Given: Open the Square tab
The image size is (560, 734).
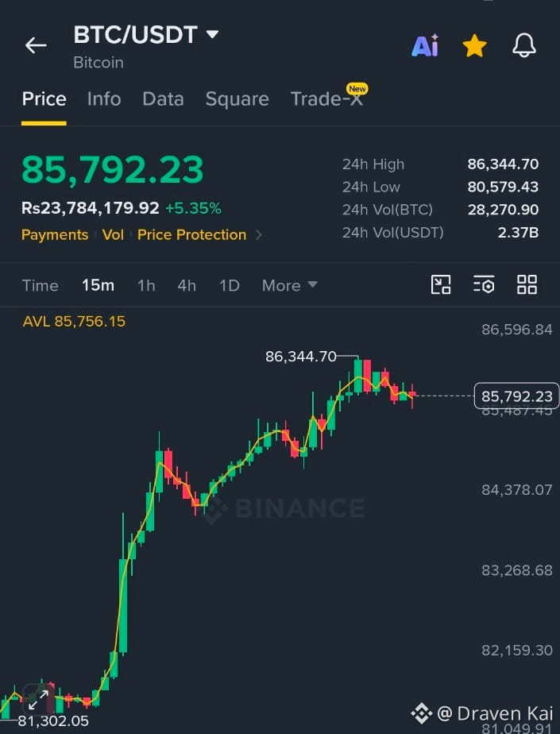Looking at the screenshot, I should pyautogui.click(x=237, y=99).
